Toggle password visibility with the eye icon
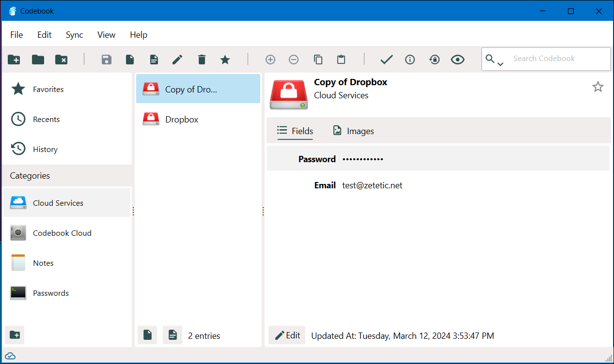Image resolution: width=614 pixels, height=364 pixels. (x=457, y=60)
